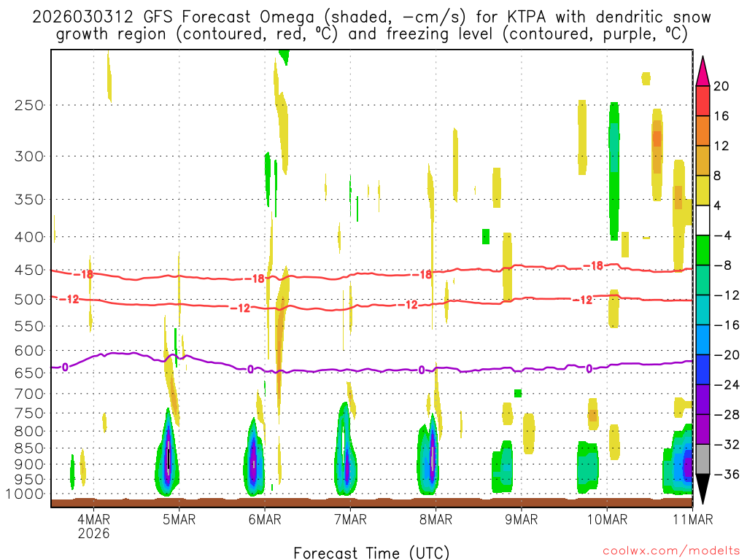Click the black down arrow below the color bar
Viewport: 747px width, 560px height.
click(x=703, y=489)
